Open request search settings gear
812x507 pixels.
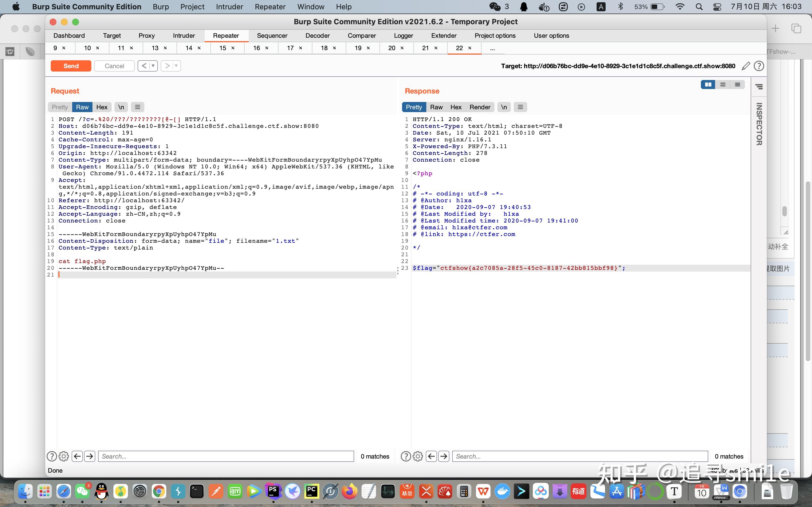click(x=64, y=456)
